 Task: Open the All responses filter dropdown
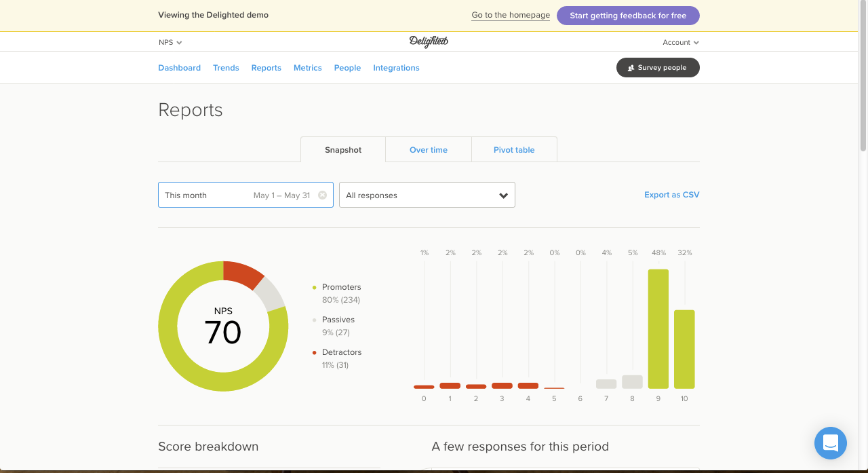[427, 195]
